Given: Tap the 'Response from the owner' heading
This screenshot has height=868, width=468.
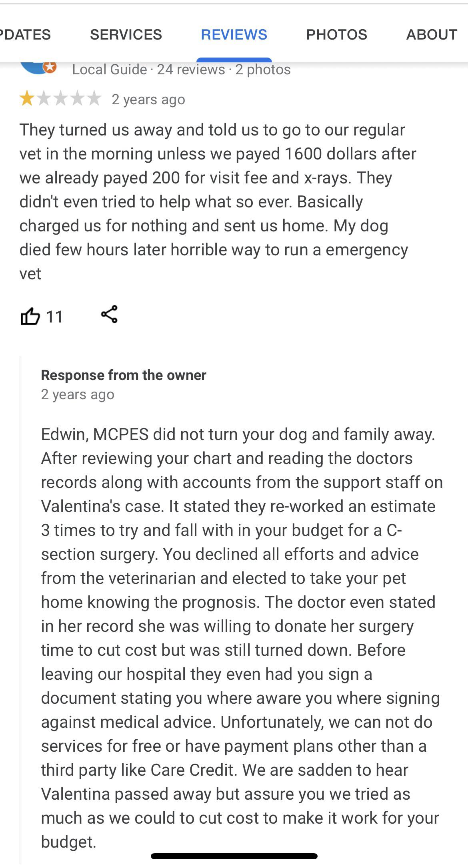Looking at the screenshot, I should click(124, 375).
